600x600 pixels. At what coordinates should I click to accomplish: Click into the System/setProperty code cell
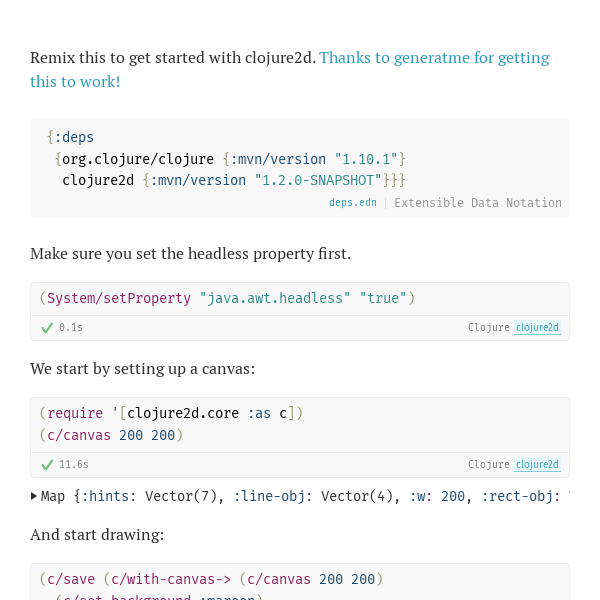pos(227,298)
